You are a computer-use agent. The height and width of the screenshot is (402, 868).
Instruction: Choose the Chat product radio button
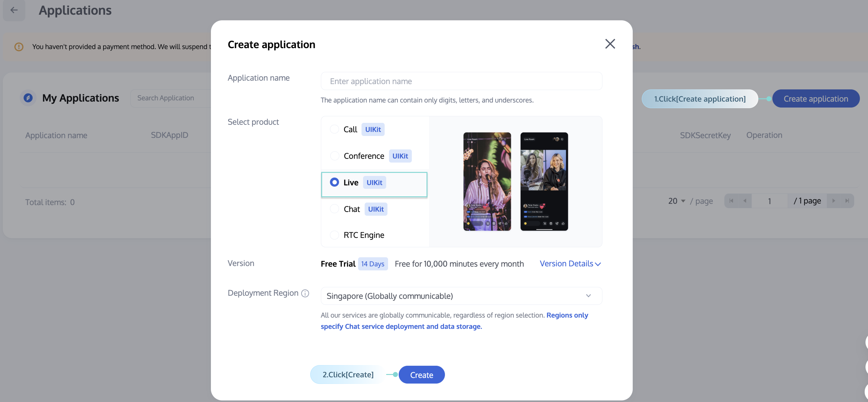pos(334,209)
